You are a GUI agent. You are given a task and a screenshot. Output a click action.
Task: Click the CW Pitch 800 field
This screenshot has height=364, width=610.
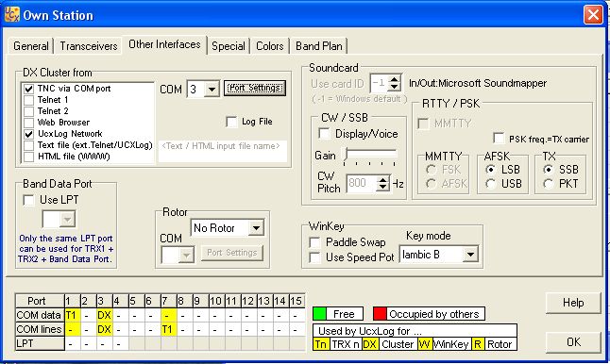coord(361,183)
